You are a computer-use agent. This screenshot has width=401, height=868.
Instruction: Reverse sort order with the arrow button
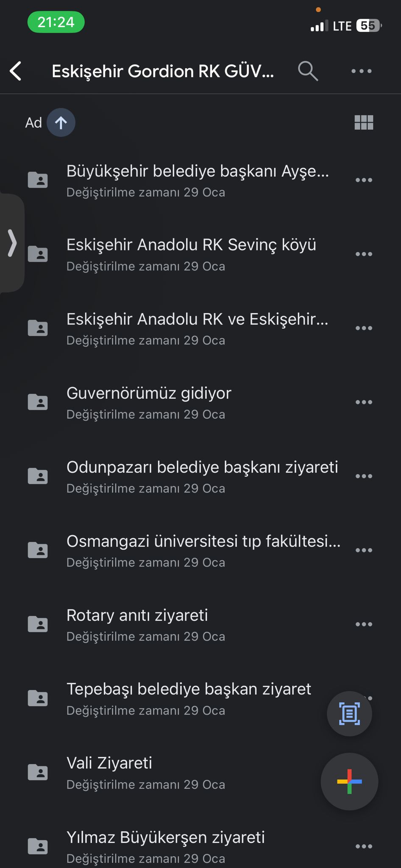pos(61,122)
